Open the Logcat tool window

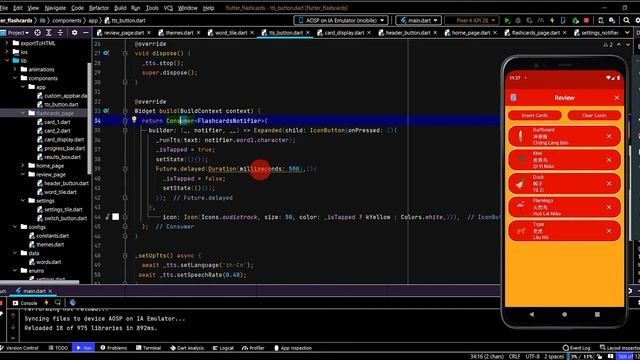223,348
